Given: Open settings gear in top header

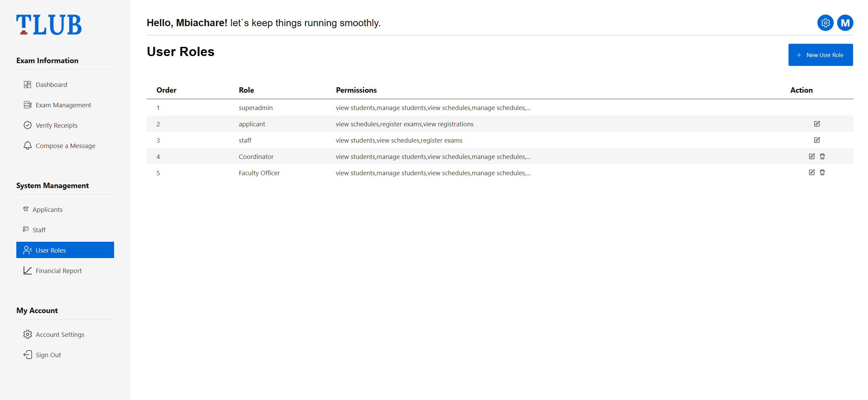Looking at the screenshot, I should pyautogui.click(x=825, y=23).
